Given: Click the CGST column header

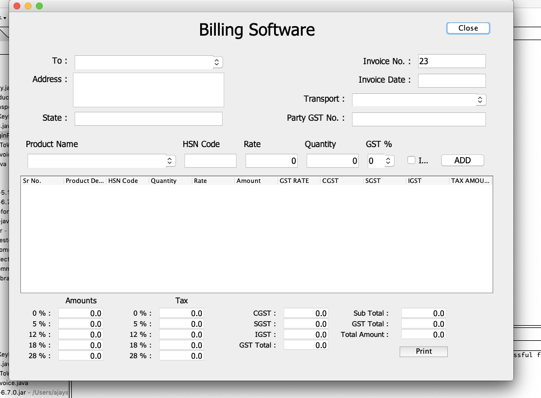Looking at the screenshot, I should 342,181.
